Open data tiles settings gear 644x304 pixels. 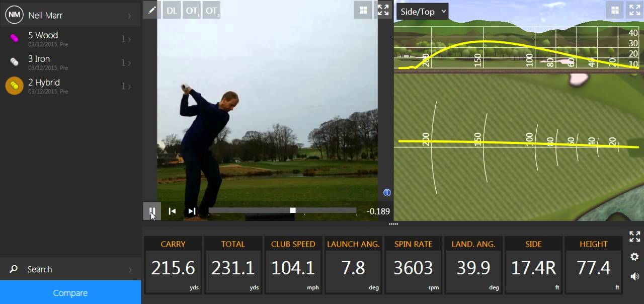(x=634, y=257)
